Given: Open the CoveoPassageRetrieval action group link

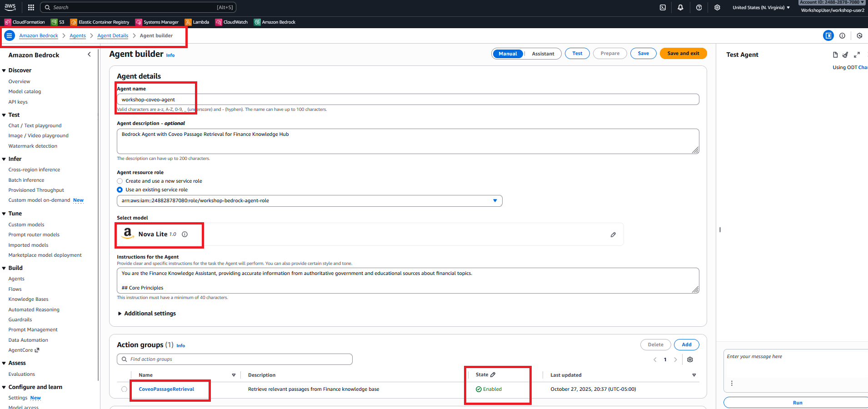Looking at the screenshot, I should coord(167,389).
